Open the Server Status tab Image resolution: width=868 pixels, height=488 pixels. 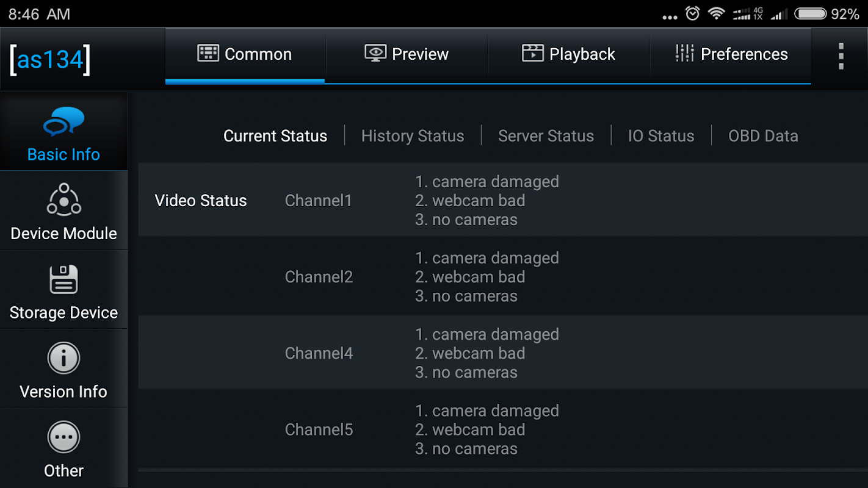click(x=546, y=136)
